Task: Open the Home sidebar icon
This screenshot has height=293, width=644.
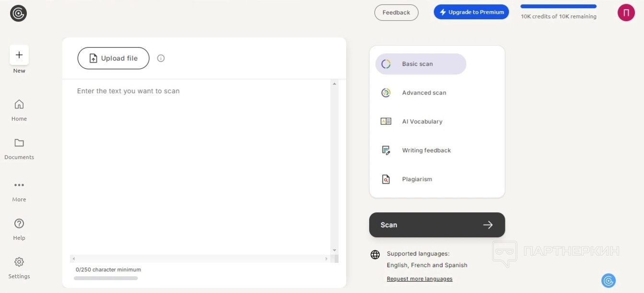Action: tap(19, 104)
